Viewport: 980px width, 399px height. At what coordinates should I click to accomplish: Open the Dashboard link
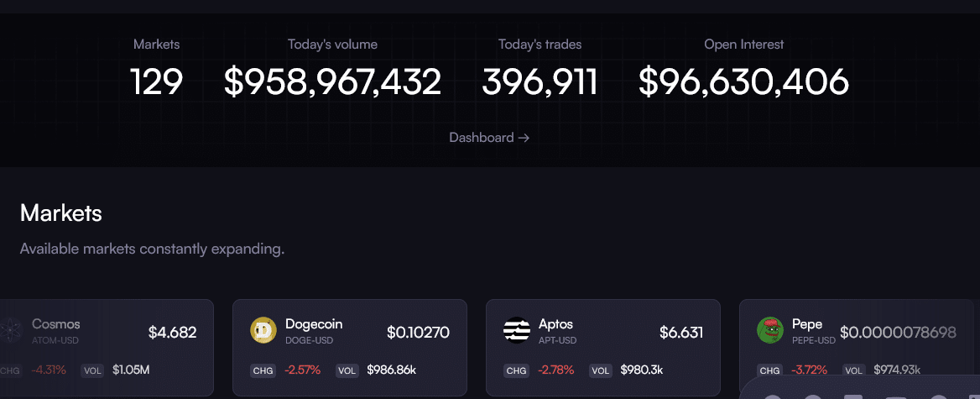click(489, 138)
